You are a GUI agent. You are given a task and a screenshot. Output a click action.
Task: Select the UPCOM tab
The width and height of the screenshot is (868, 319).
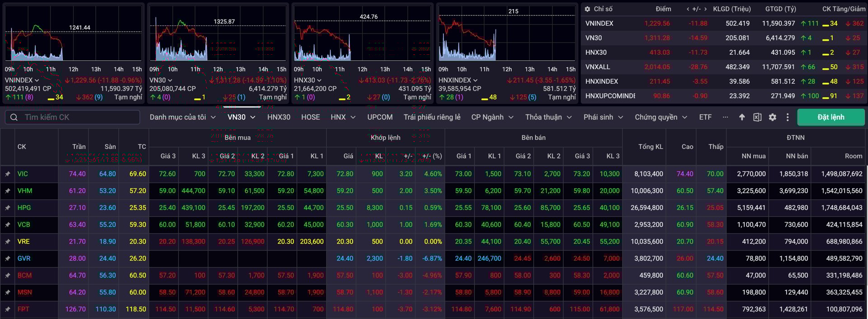click(x=380, y=117)
